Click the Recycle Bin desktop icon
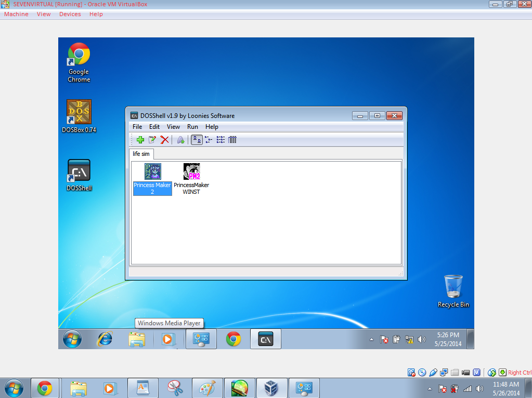 (453, 291)
